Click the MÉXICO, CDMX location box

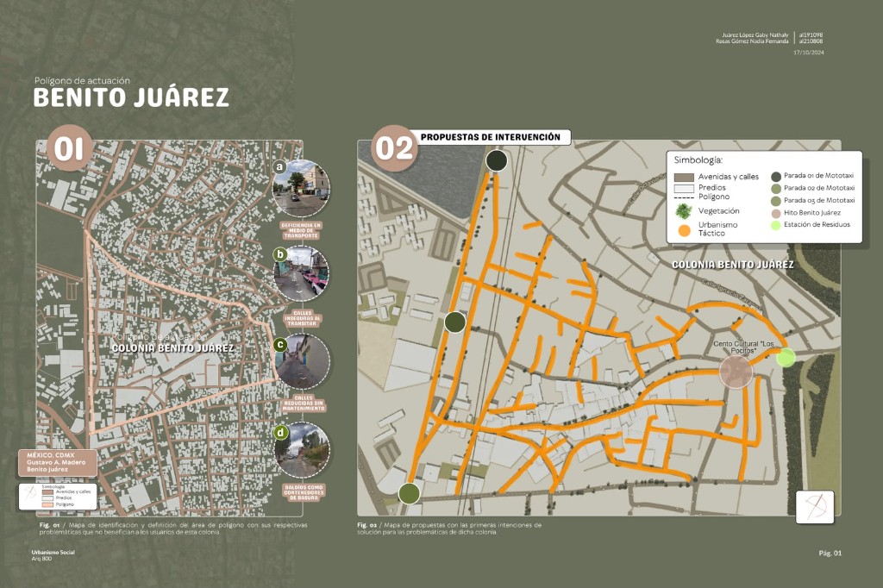[x=58, y=462]
